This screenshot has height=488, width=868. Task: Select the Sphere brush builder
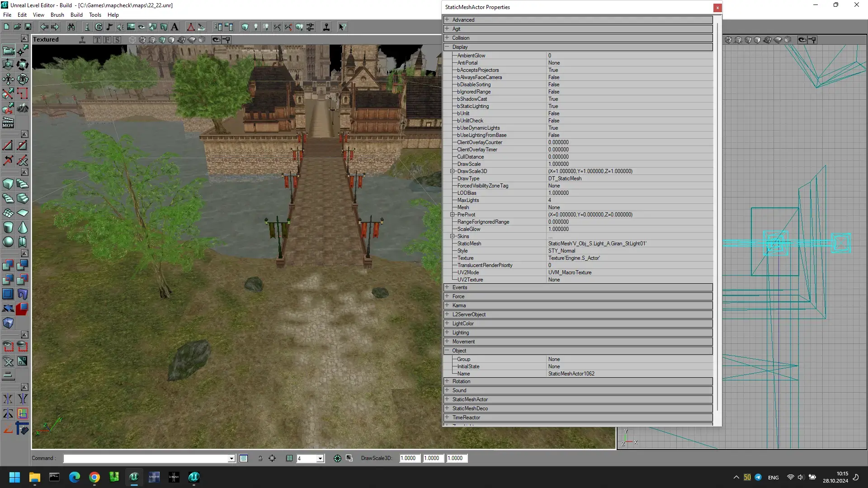click(x=8, y=242)
